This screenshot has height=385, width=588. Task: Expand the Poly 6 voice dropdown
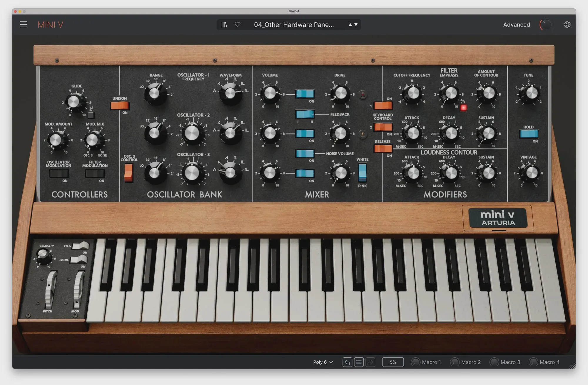tap(323, 362)
